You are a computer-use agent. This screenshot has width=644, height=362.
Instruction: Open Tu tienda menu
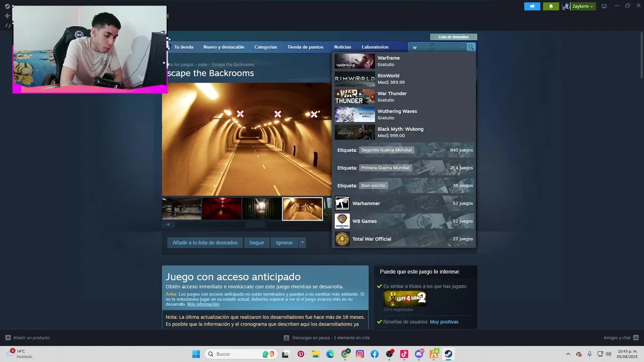point(184,47)
